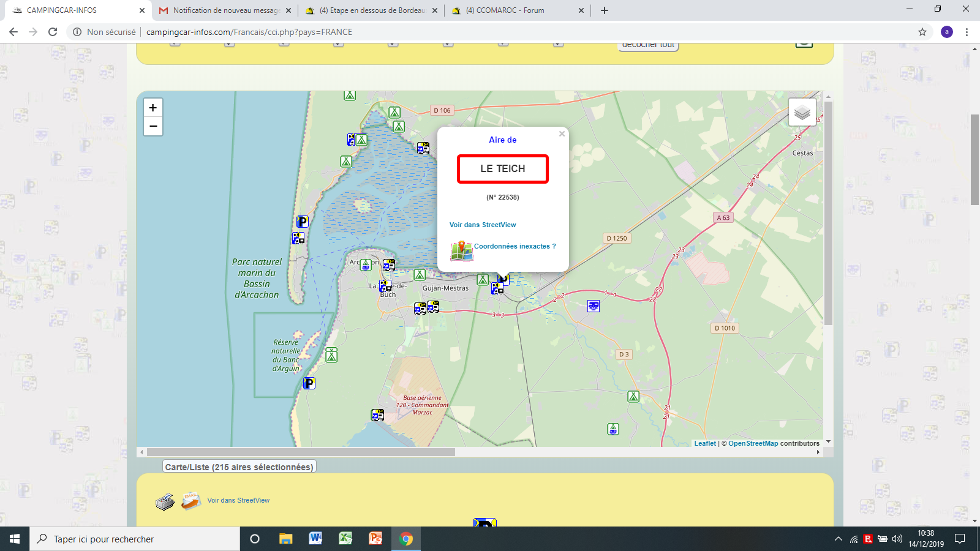
Task: Click the Coordonnées inexactes link
Action: [515, 246]
